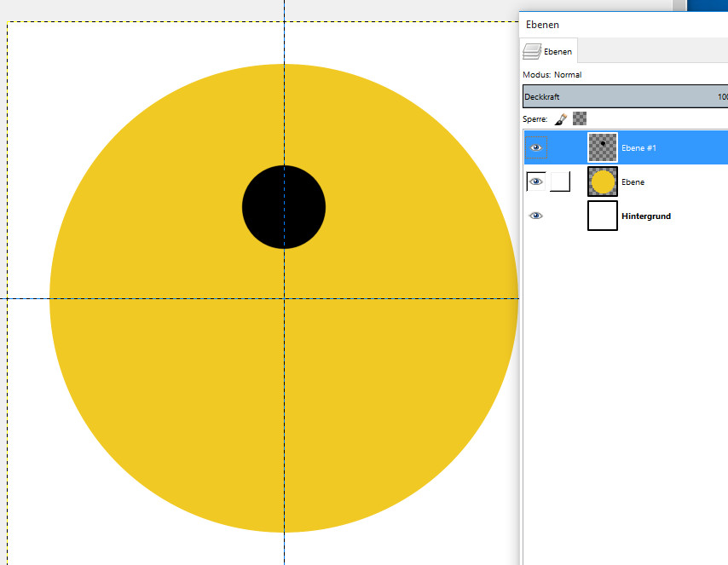
Task: Toggle the chain link box of the Ebene layer
Action: [560, 182]
